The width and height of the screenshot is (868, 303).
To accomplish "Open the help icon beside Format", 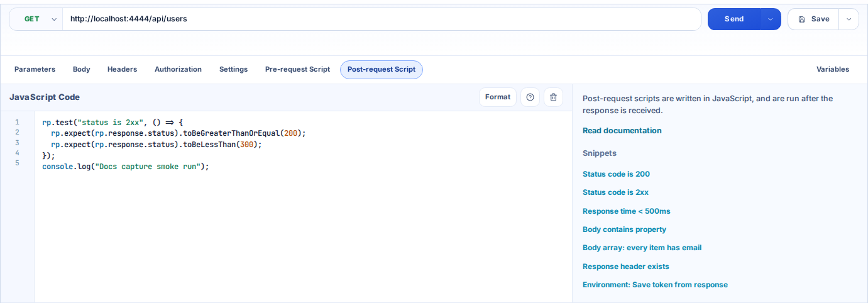I will (x=530, y=97).
